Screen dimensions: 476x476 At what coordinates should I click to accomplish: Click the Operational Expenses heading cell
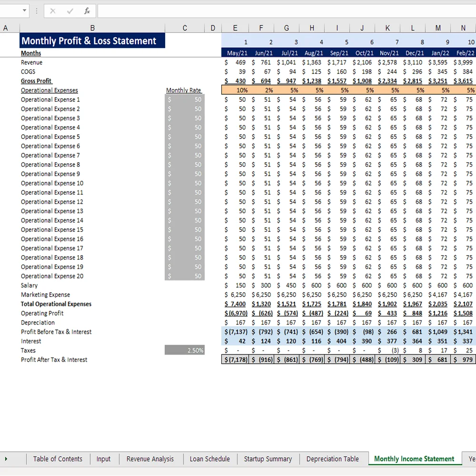pos(50,90)
